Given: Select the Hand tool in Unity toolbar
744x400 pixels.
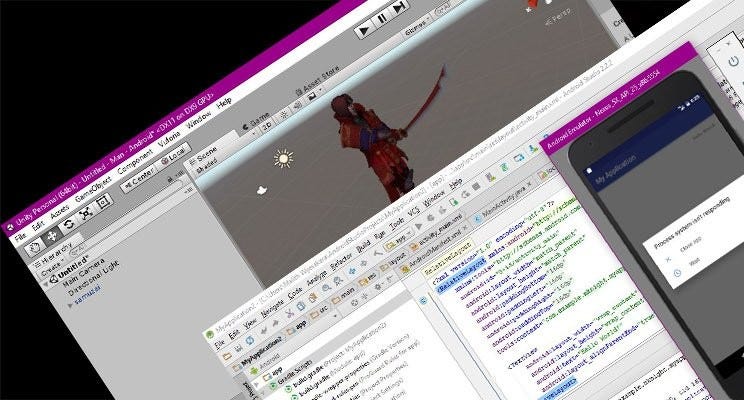Looking at the screenshot, I should [34, 247].
